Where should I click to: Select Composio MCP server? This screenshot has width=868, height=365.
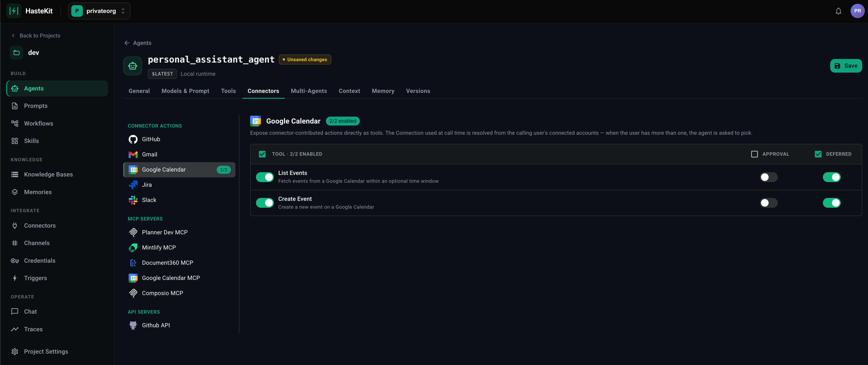pos(179,293)
